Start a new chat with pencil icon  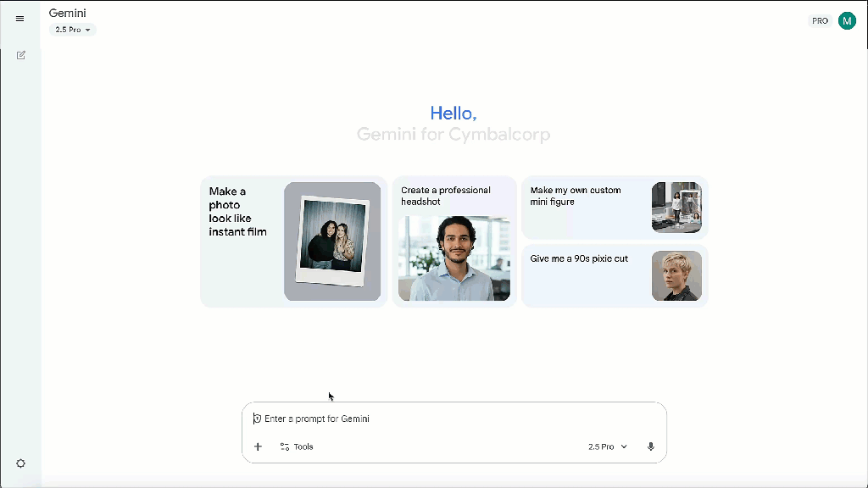pos(21,55)
